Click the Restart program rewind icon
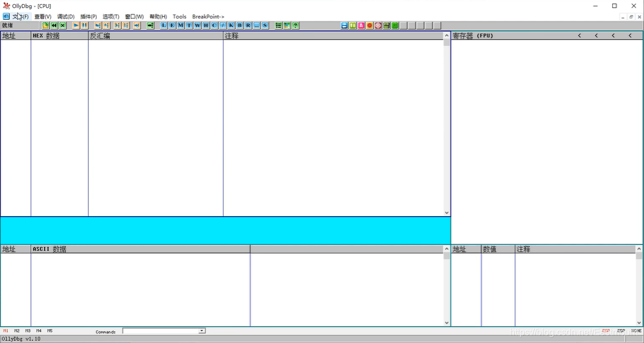 pyautogui.click(x=54, y=25)
